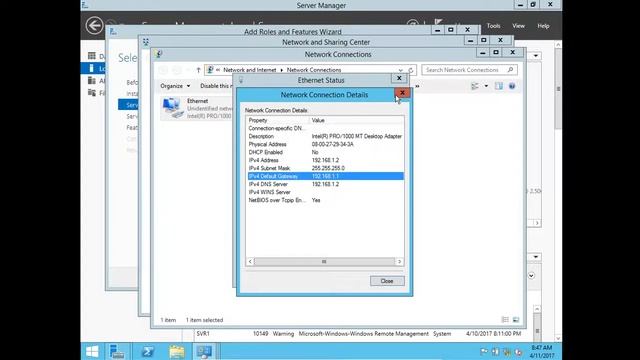Click Network Connections in the breadcrumb
The height and width of the screenshot is (360, 640).
[313, 70]
